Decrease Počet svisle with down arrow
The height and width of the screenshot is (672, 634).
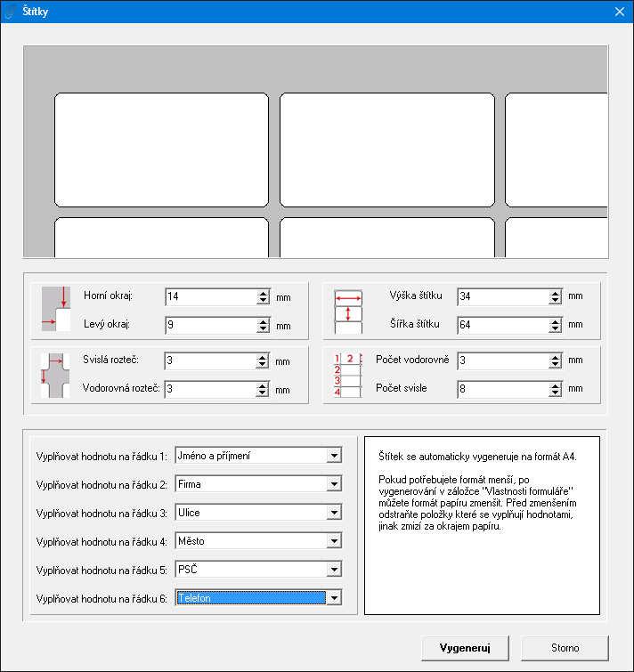coord(555,393)
